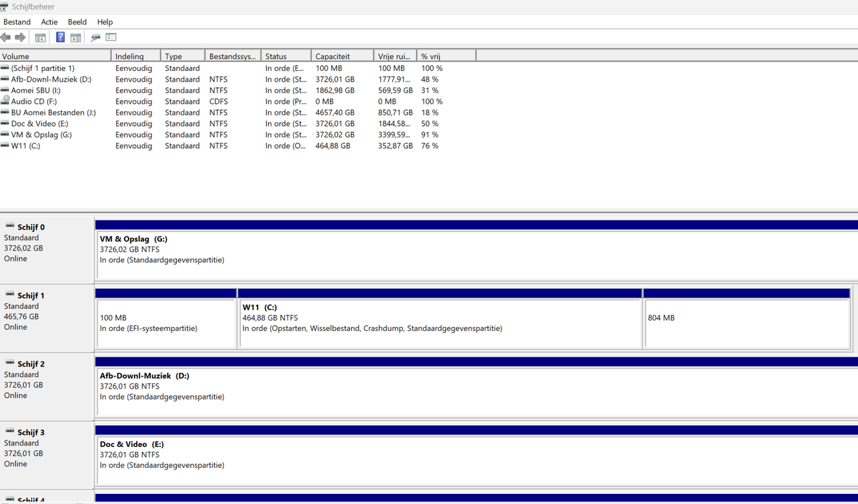Click the 464,88 GB capacity cell in W11 row

[x=333, y=145]
